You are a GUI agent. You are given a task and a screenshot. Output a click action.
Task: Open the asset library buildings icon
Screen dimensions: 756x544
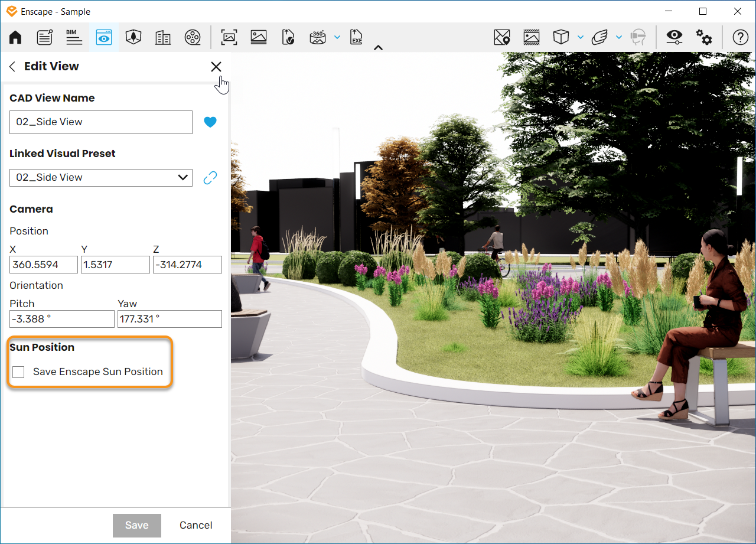tap(163, 37)
